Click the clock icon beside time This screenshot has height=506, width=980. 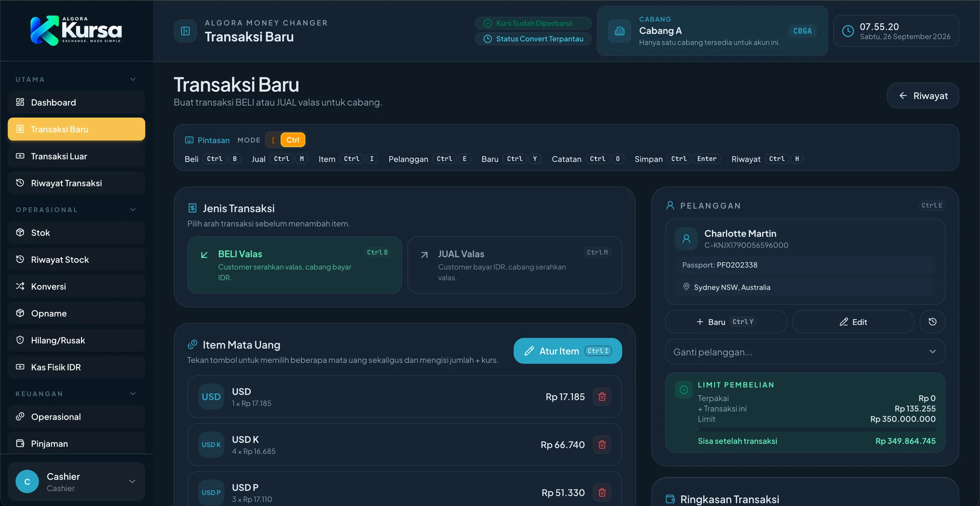[848, 31]
